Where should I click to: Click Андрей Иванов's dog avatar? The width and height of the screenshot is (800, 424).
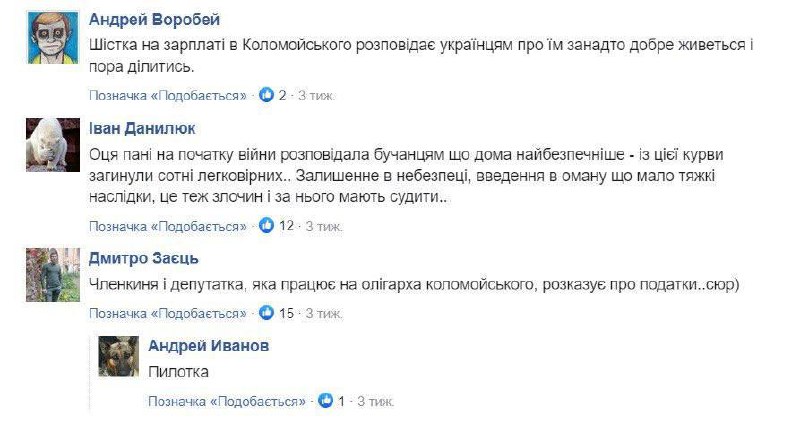tap(117, 357)
